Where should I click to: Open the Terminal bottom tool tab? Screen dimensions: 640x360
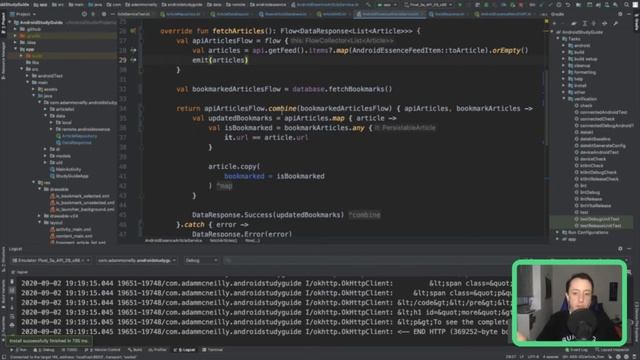213,350
